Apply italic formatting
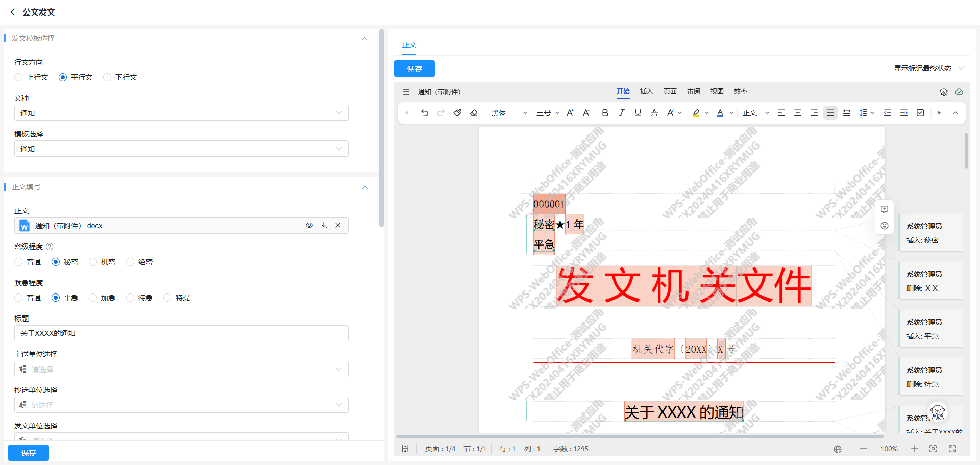The image size is (980, 465). pyautogui.click(x=621, y=113)
